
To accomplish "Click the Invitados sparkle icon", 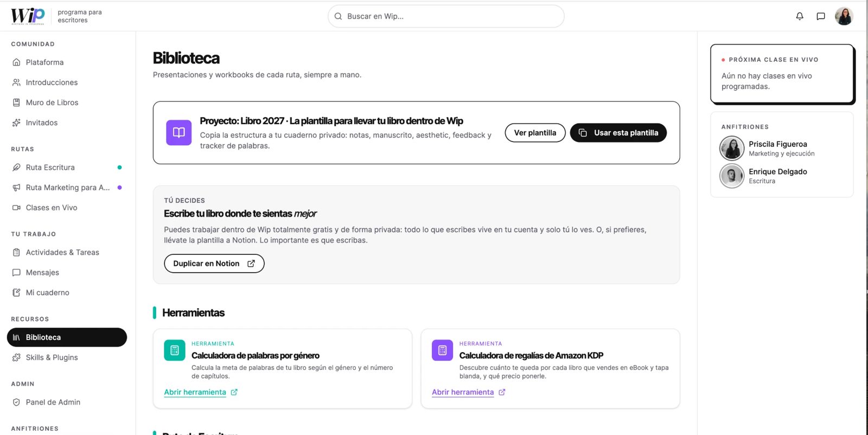I will pos(16,123).
